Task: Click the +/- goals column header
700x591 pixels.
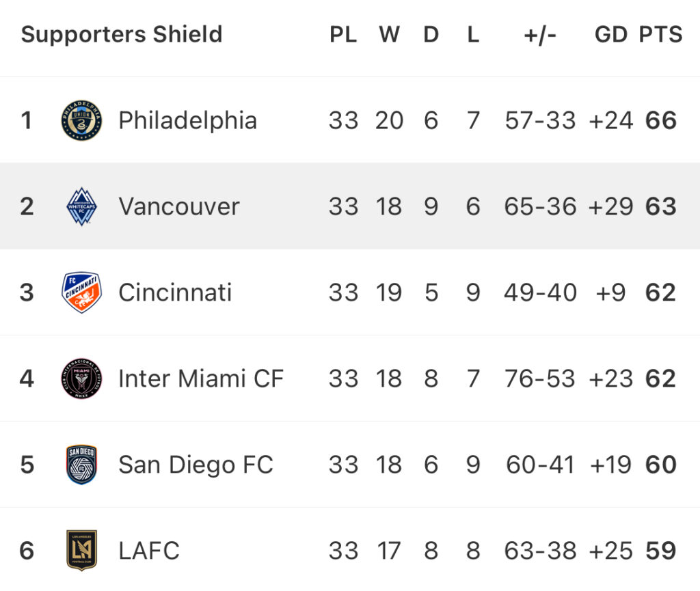Action: click(540, 34)
